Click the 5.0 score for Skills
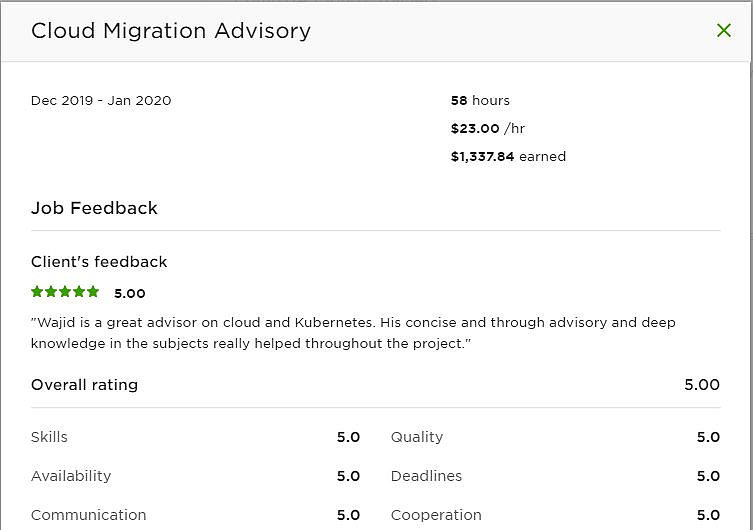Screen dimensions: 753x530 tap(348, 437)
